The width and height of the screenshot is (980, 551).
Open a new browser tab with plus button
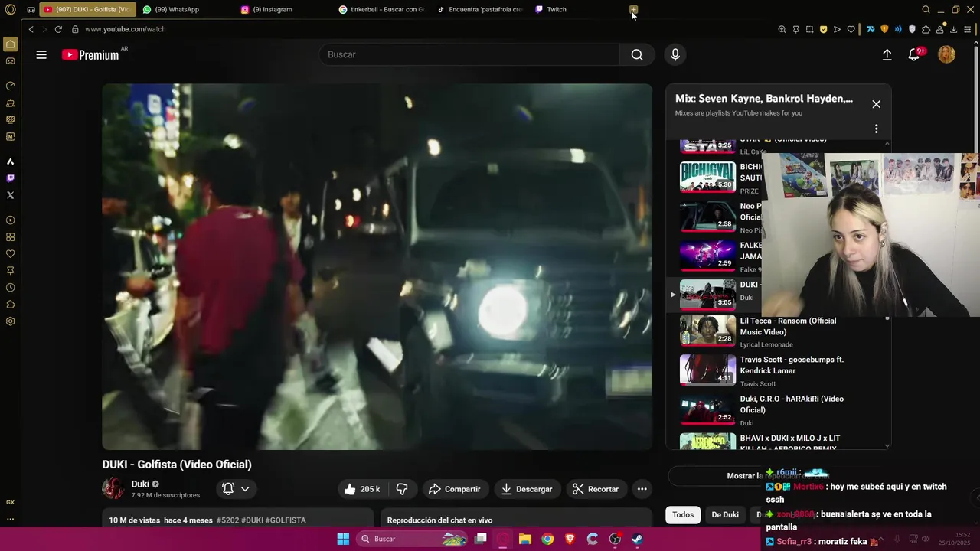click(633, 10)
